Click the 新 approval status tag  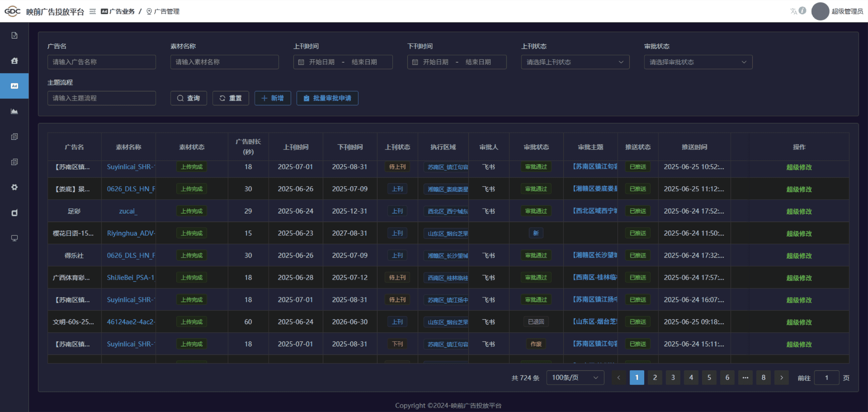tap(536, 233)
